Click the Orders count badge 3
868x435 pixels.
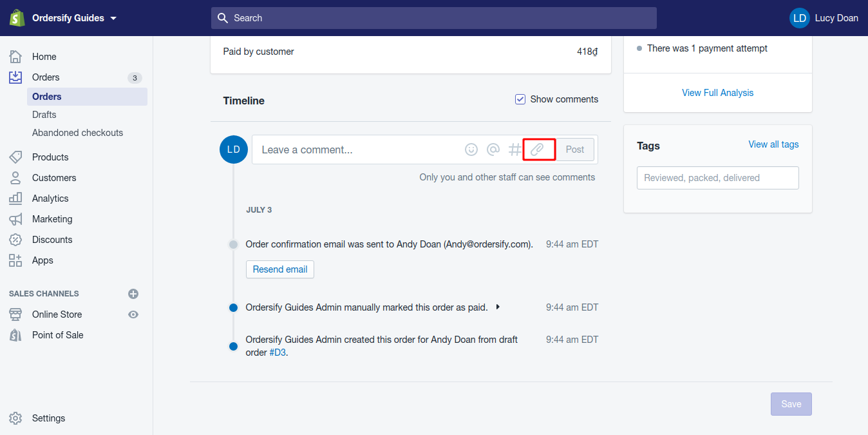[135, 78]
